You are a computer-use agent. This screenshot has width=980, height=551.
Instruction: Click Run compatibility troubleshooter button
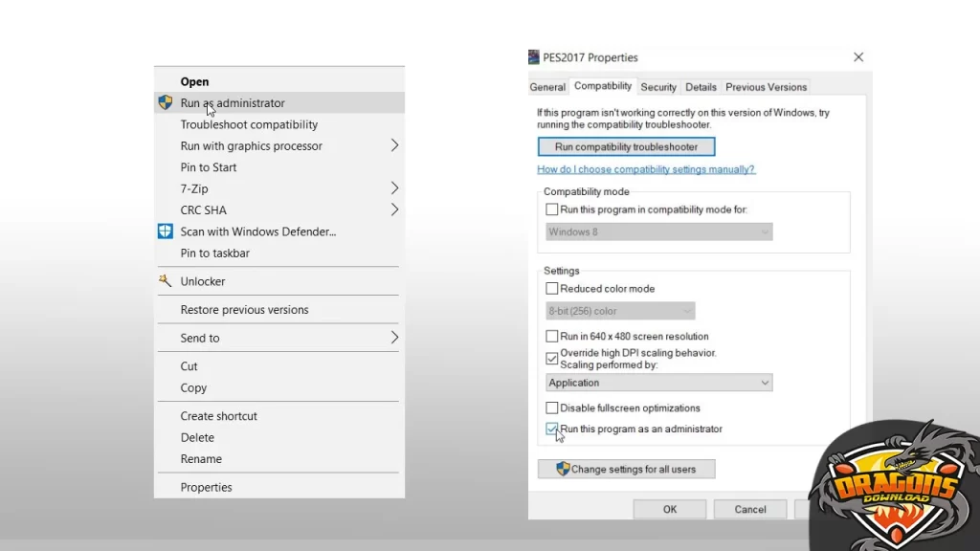pyautogui.click(x=626, y=147)
